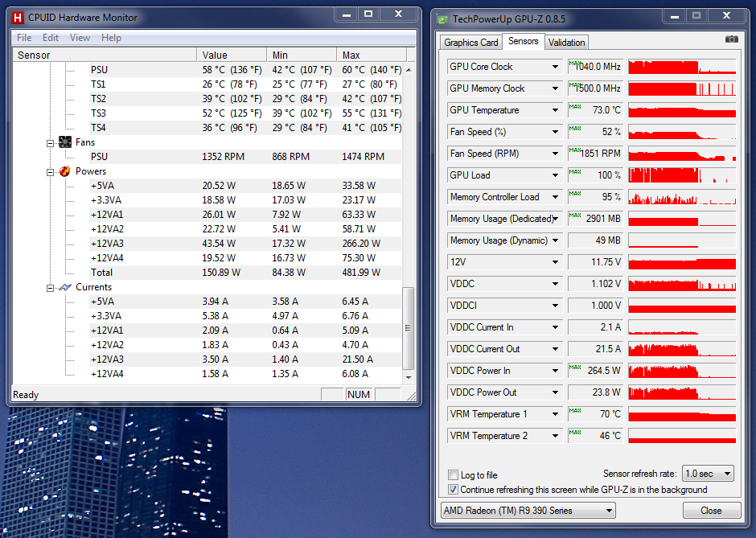Open the GPU Temperature sensor dropdown
This screenshot has height=538, width=756.
pyautogui.click(x=556, y=110)
